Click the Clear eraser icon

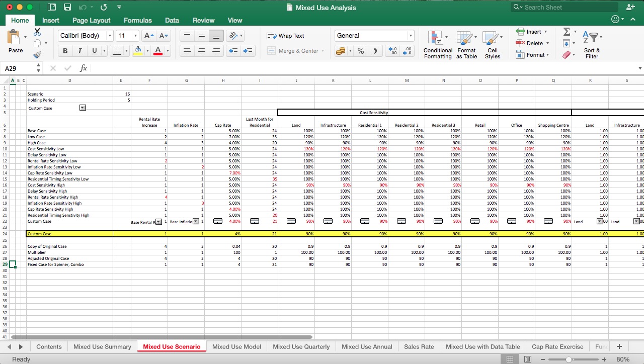pos(567,54)
